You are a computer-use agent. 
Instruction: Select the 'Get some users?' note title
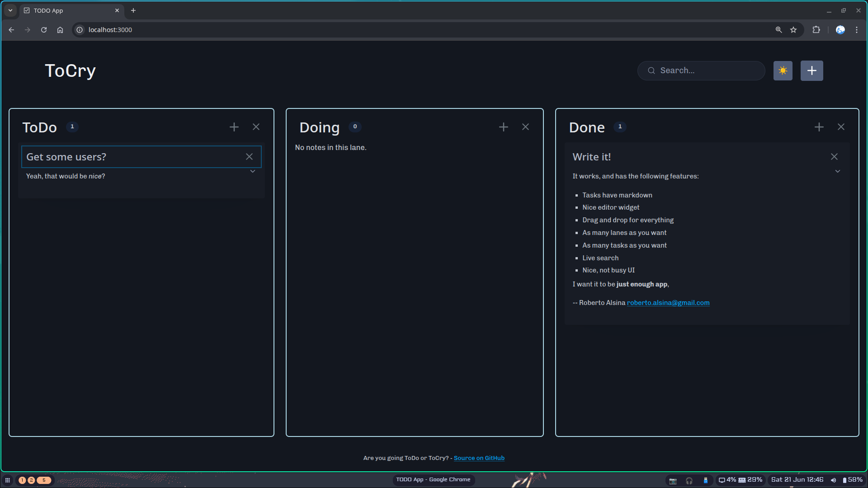click(66, 157)
